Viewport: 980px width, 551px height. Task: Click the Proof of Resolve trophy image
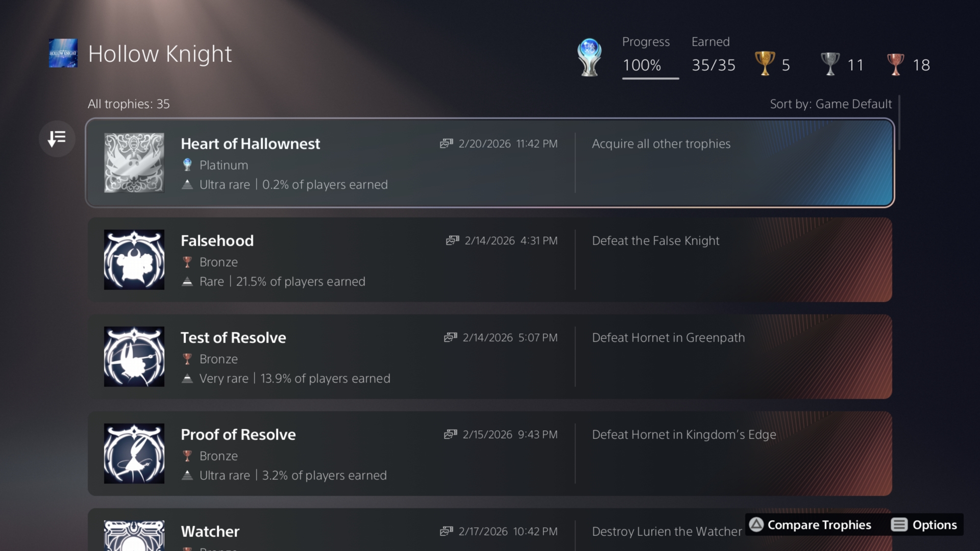pyautogui.click(x=134, y=454)
